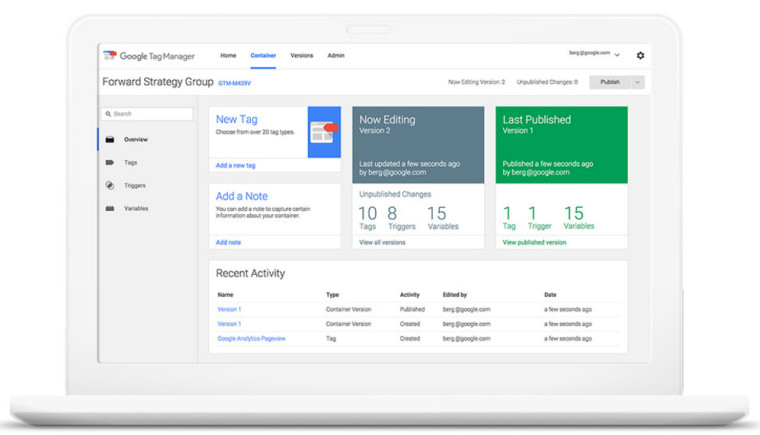The width and height of the screenshot is (760, 435).
Task: Click 'Tag' type cell in Pageview row
Action: 331,338
